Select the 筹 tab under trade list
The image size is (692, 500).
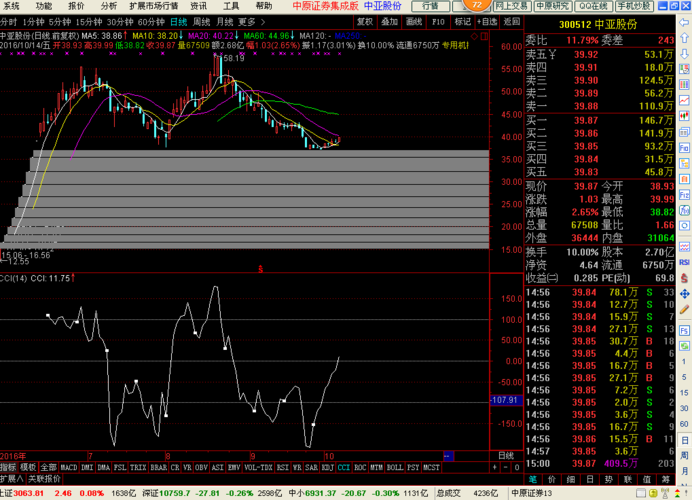(x=666, y=479)
